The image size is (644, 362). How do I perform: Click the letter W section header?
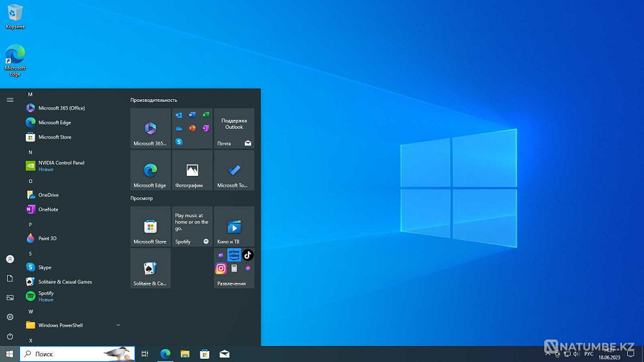(30, 312)
